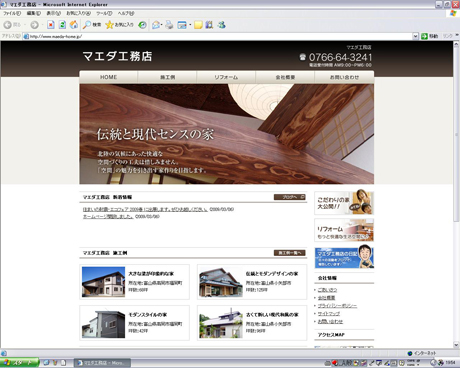Screen dimensions: 460x368
Task: Open the マエダ工務店の日記 blog banner
Action: point(344,257)
